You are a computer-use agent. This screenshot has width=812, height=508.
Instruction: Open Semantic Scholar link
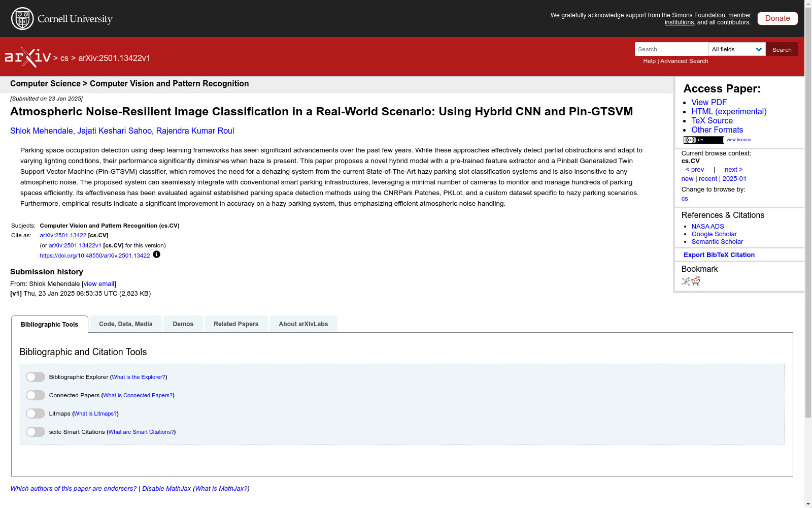(x=717, y=242)
